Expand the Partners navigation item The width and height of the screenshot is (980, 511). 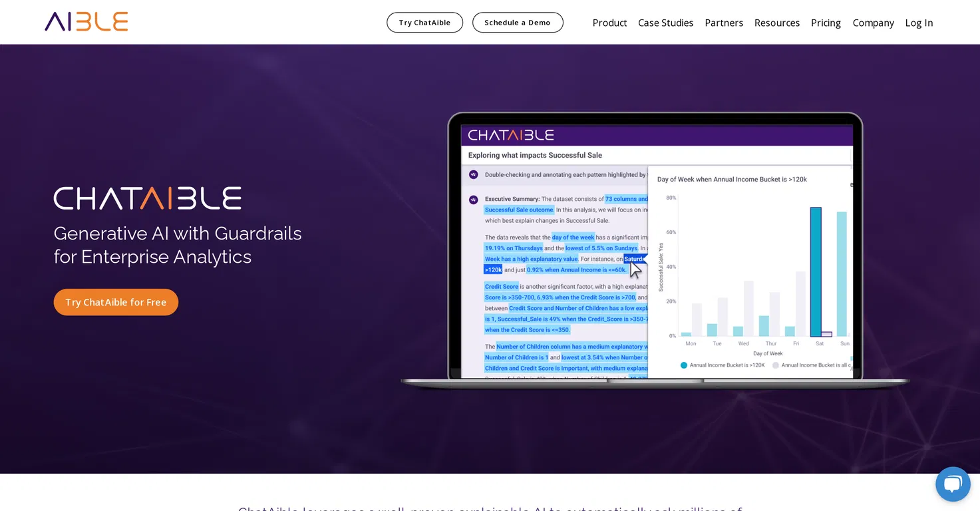[x=724, y=23]
